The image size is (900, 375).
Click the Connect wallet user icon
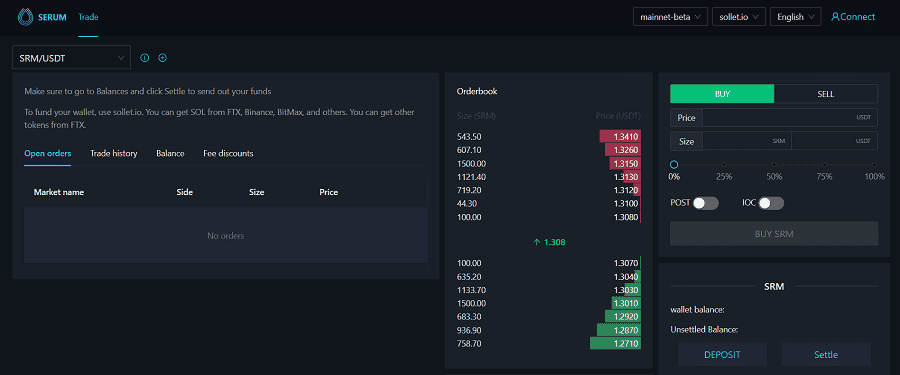pyautogui.click(x=835, y=17)
